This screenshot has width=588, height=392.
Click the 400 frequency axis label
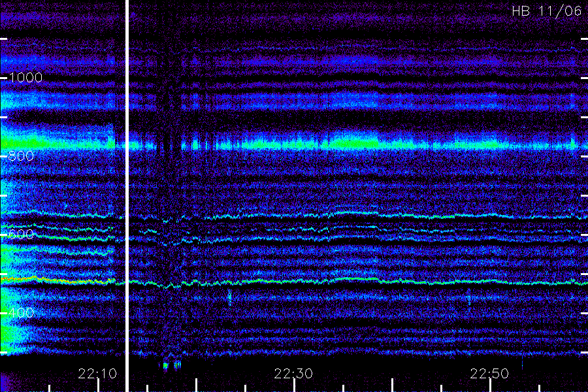[x=21, y=313]
